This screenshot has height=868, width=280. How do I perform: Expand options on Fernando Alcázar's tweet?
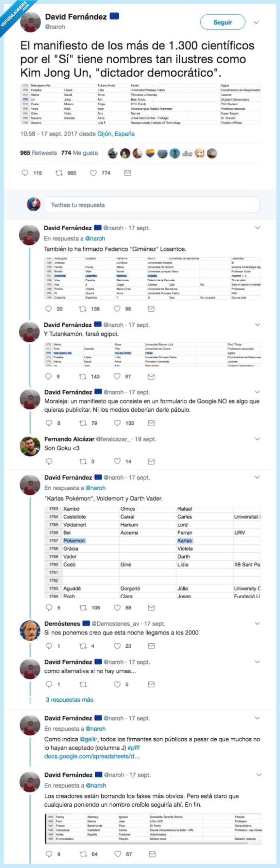(258, 439)
